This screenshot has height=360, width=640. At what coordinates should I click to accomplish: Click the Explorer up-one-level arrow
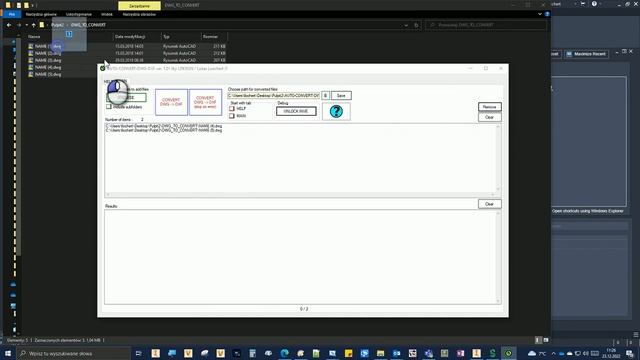point(33,25)
